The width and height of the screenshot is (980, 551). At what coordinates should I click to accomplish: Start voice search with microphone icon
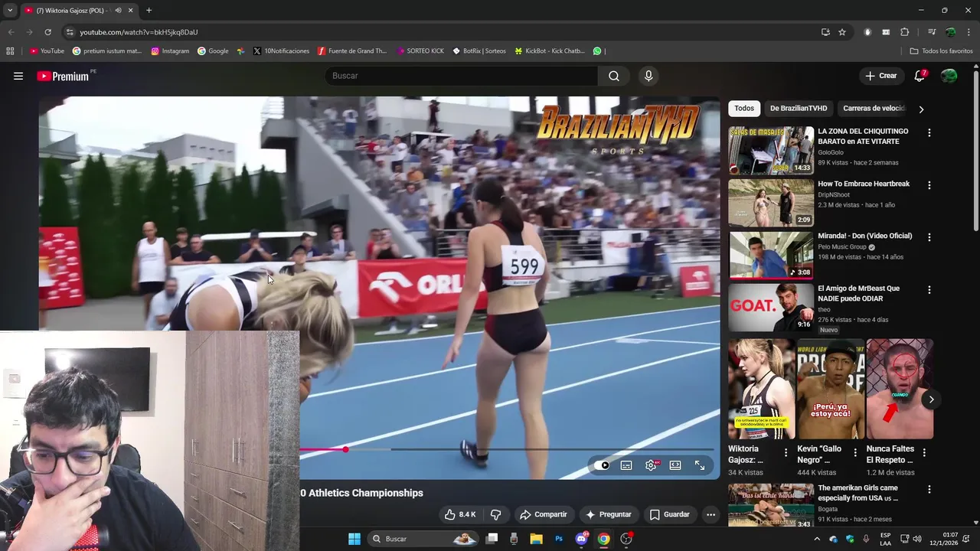[x=648, y=76]
